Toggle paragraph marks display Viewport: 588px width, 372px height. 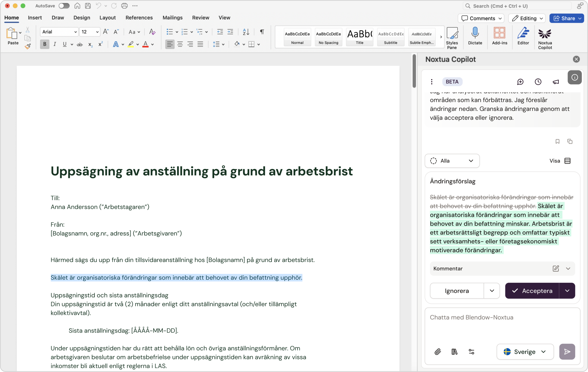262,31
